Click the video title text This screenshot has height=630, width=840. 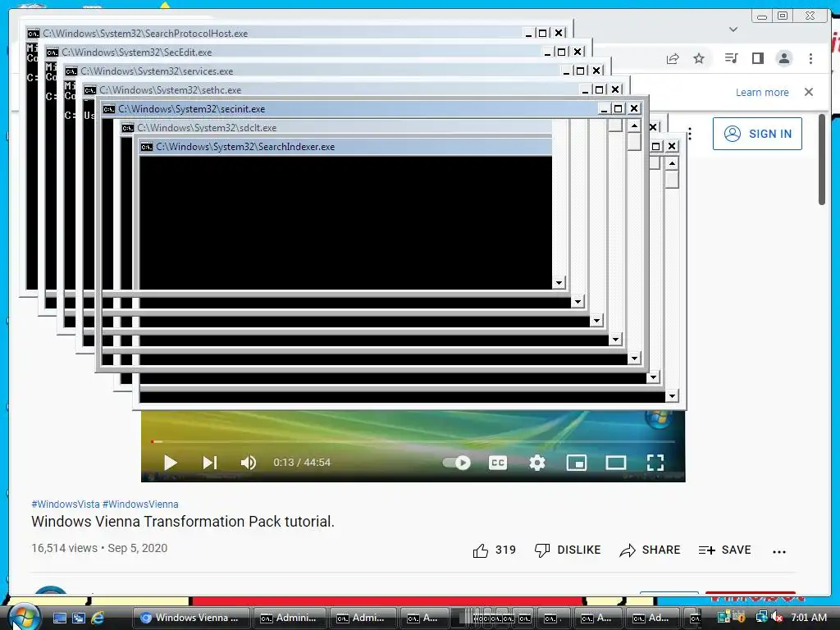[x=183, y=522]
